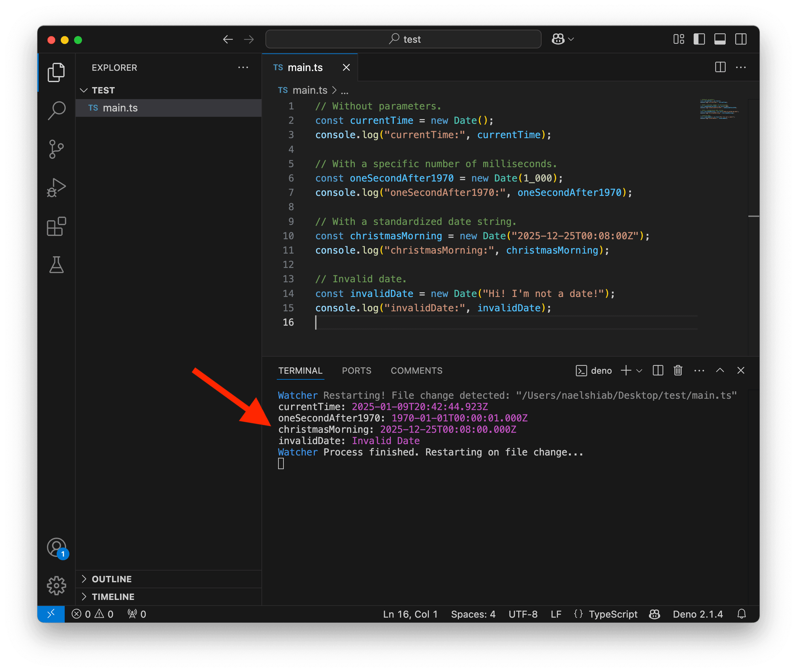Open the Testing flask view
This screenshot has height=672, width=797.
click(x=56, y=265)
